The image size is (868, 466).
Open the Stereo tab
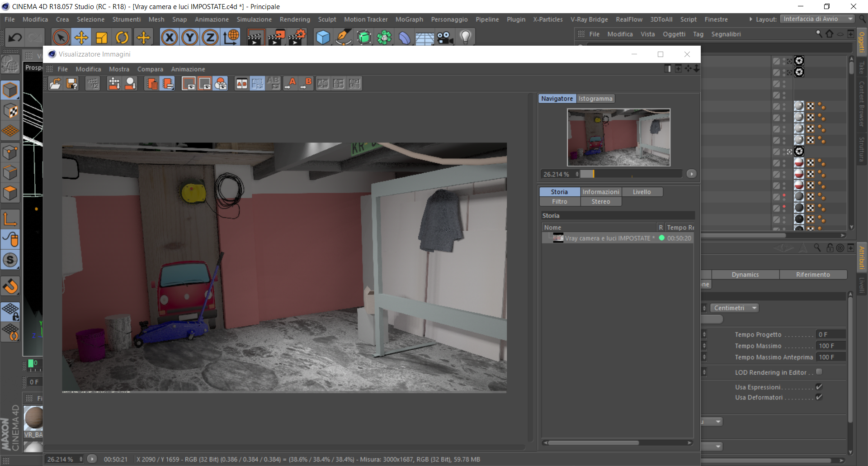pos(601,202)
